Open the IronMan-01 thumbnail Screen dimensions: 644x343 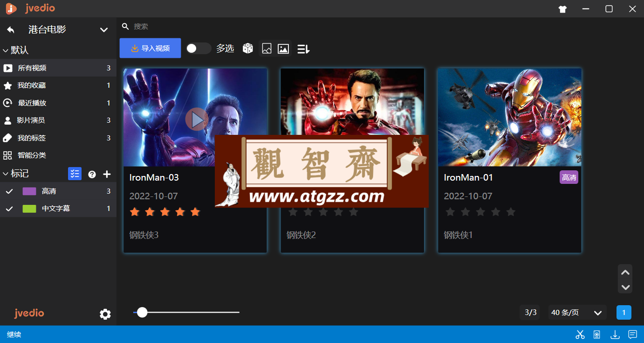[510, 118]
